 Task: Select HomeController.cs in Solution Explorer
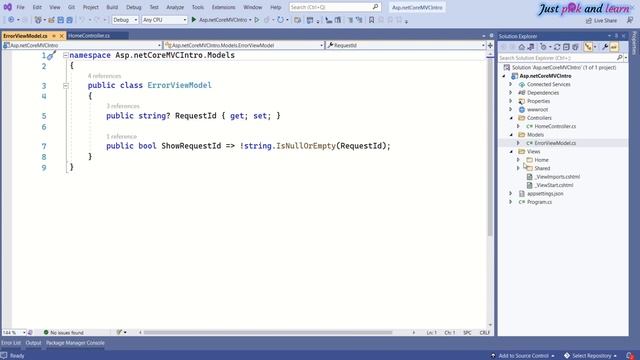click(x=555, y=126)
